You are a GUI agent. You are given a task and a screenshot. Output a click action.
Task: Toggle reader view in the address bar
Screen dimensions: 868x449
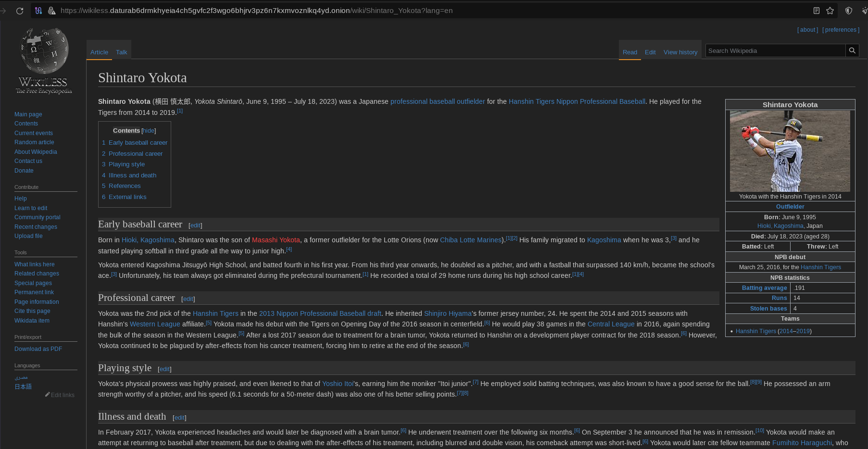pyautogui.click(x=816, y=11)
